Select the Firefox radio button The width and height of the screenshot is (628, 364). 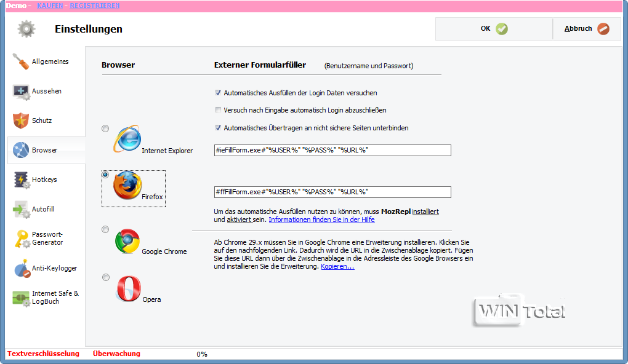[x=105, y=175]
